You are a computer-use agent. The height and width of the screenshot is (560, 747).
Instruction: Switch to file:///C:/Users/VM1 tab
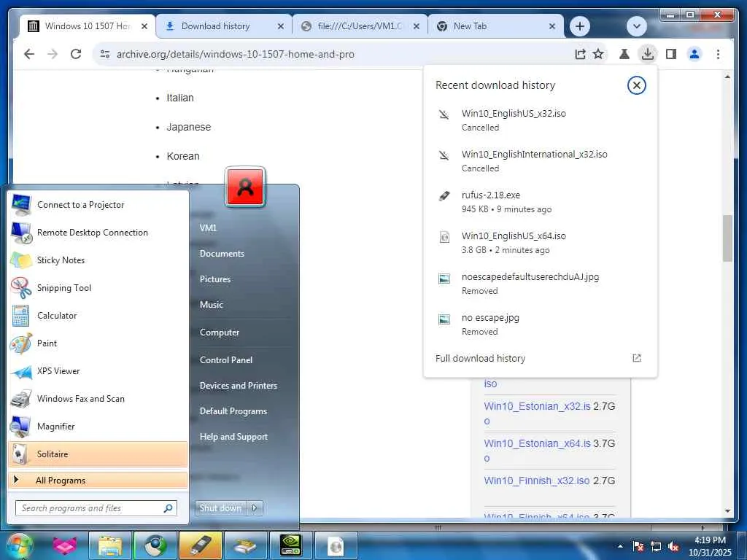click(x=360, y=26)
